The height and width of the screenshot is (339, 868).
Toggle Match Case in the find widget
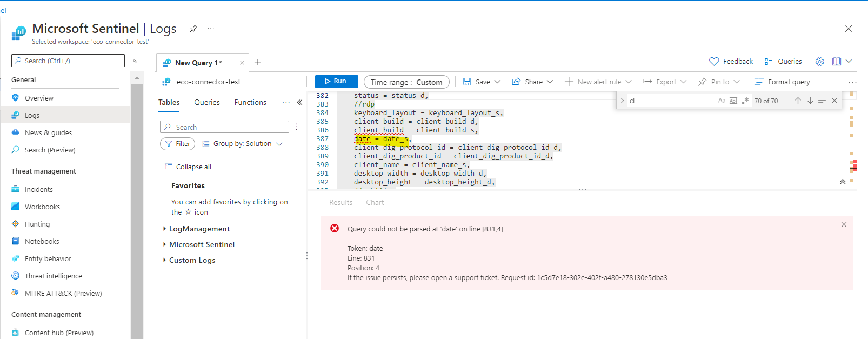click(722, 101)
